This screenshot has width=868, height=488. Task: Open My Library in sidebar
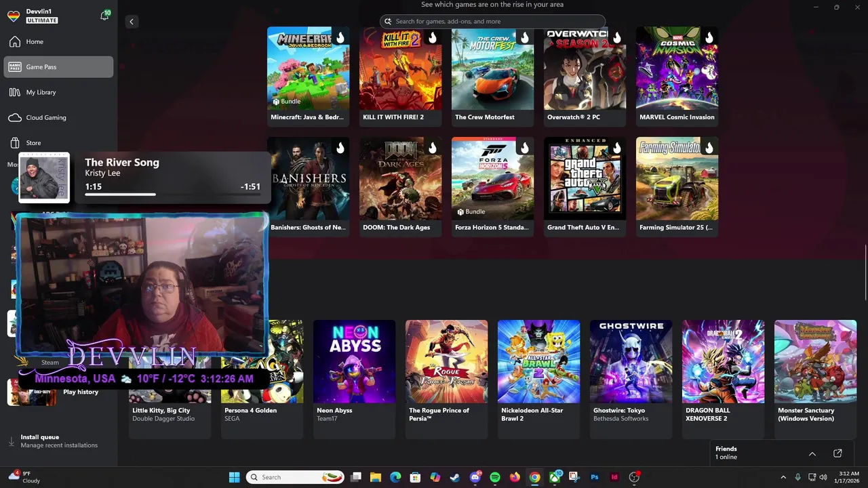[58, 92]
